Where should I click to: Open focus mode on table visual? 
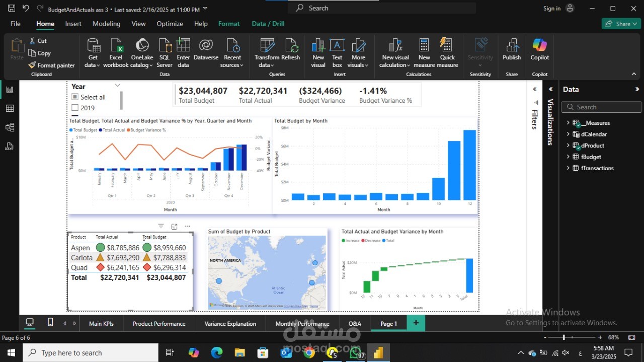174,227
